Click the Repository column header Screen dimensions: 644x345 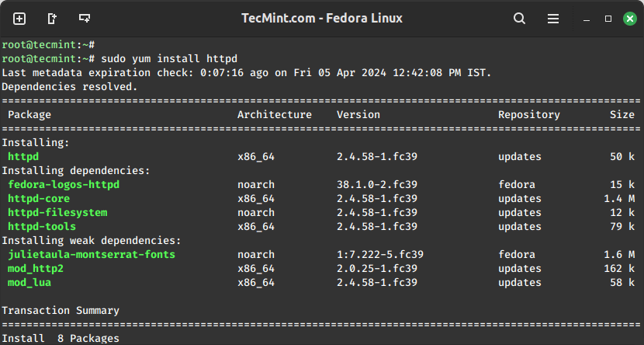click(x=529, y=115)
